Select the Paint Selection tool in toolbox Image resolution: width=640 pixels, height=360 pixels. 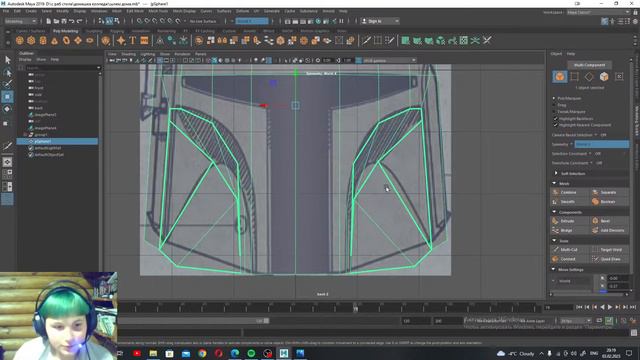7,84
